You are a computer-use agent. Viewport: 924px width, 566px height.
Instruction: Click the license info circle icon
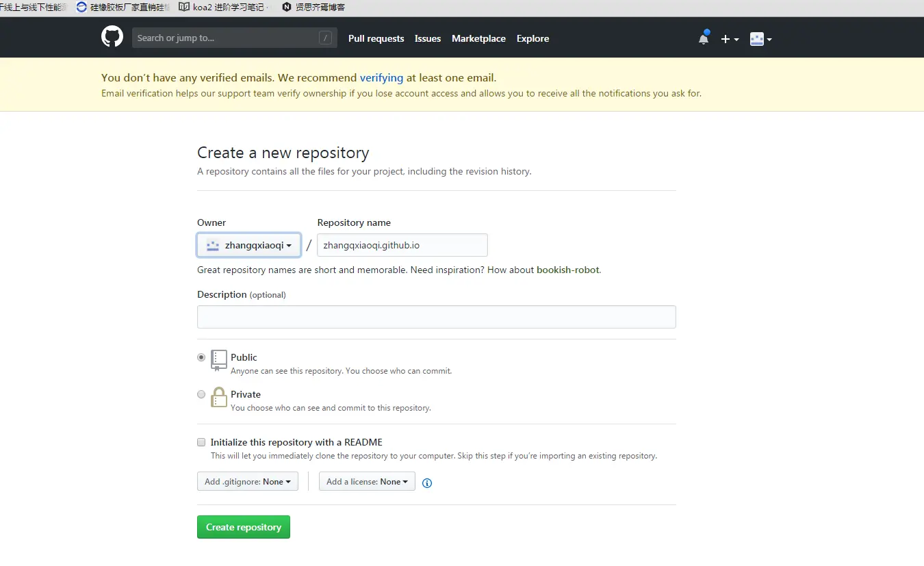coord(427,483)
